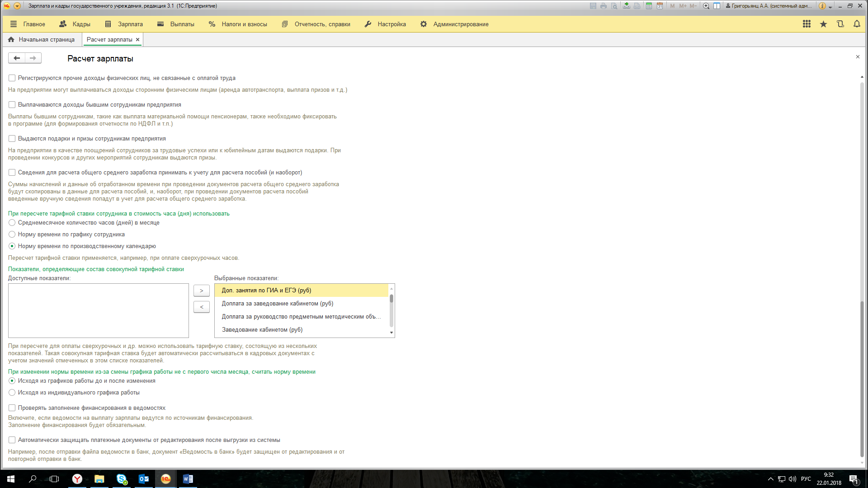Open the functions menu grid icon
This screenshot has width=868, height=488.
tap(807, 24)
